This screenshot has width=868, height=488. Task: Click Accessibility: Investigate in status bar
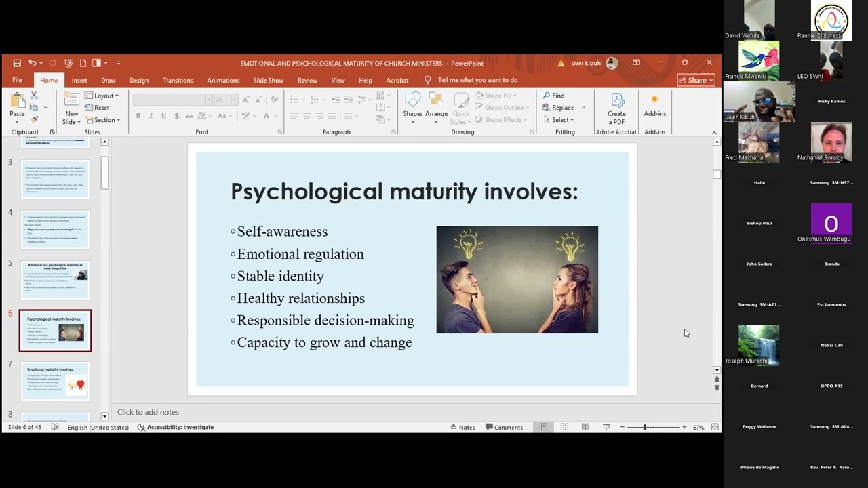coord(176,427)
